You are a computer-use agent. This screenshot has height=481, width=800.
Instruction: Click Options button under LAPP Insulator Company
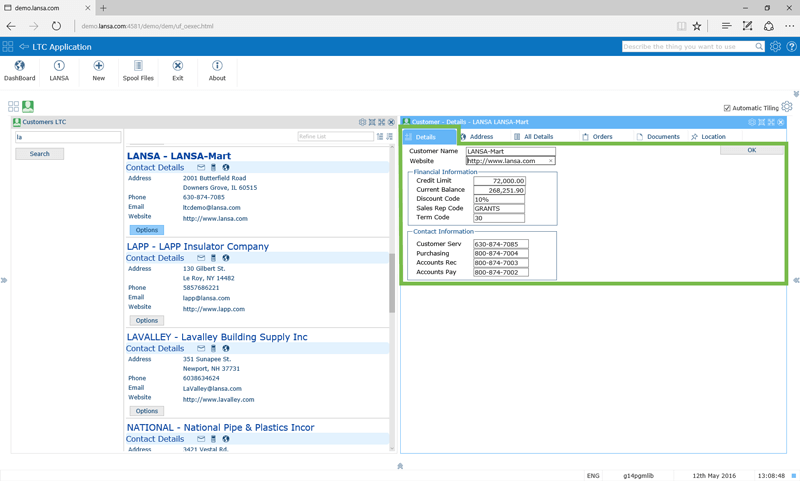tap(147, 321)
